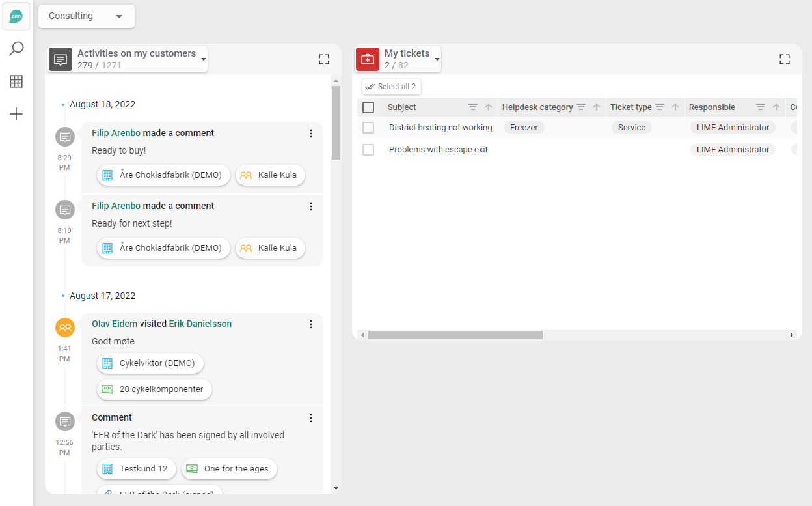812x506 pixels.
Task: Expand Activities on my customers dropdown
Action: [204, 59]
